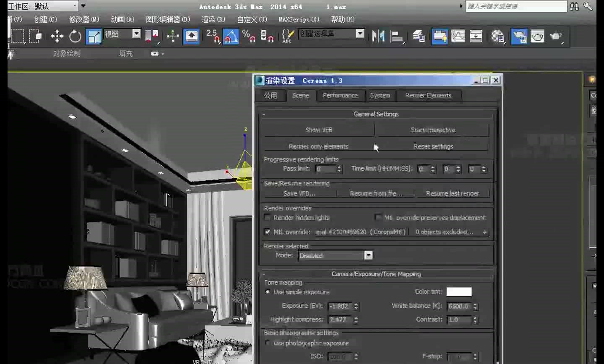Open the Graph Editors menu
The height and width of the screenshot is (364, 604).
(x=168, y=19)
